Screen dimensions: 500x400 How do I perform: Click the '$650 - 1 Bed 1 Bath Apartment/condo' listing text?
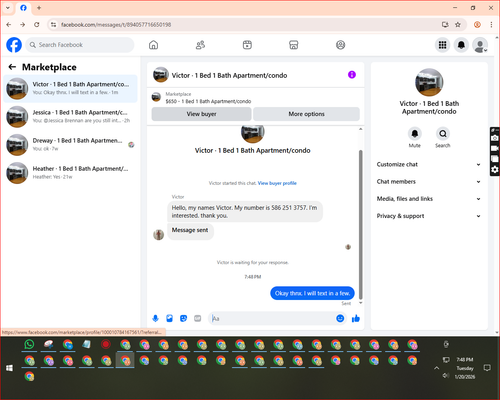coord(208,101)
